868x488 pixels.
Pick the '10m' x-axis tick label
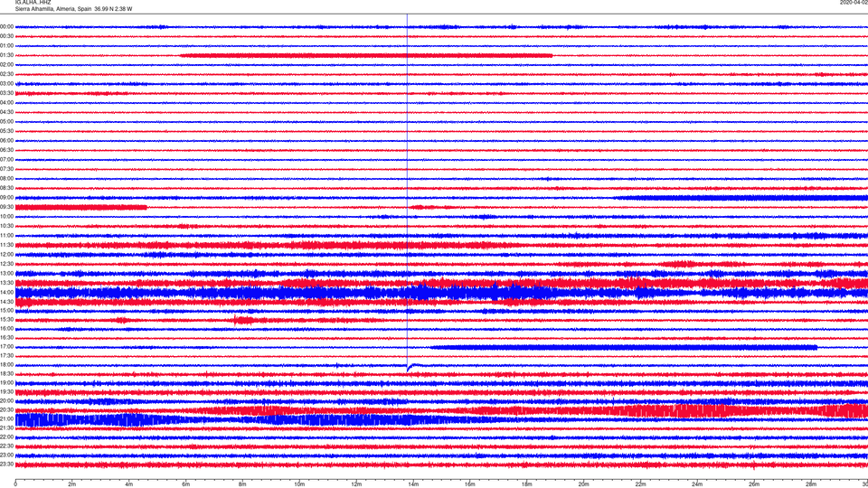tap(299, 484)
